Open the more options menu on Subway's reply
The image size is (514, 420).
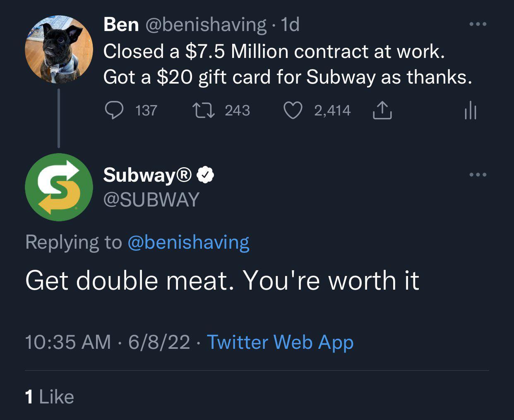479,174
